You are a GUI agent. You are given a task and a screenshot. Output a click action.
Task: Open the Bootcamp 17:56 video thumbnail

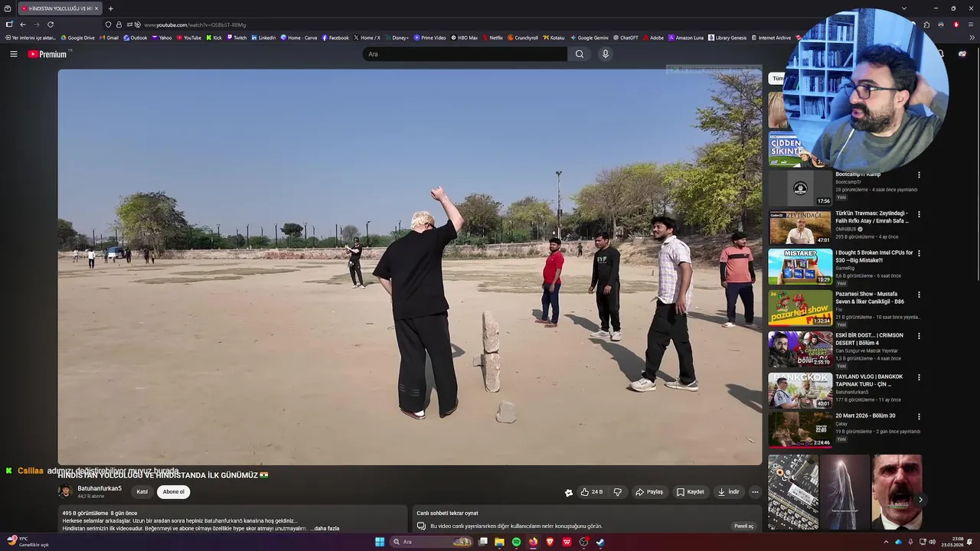point(800,187)
